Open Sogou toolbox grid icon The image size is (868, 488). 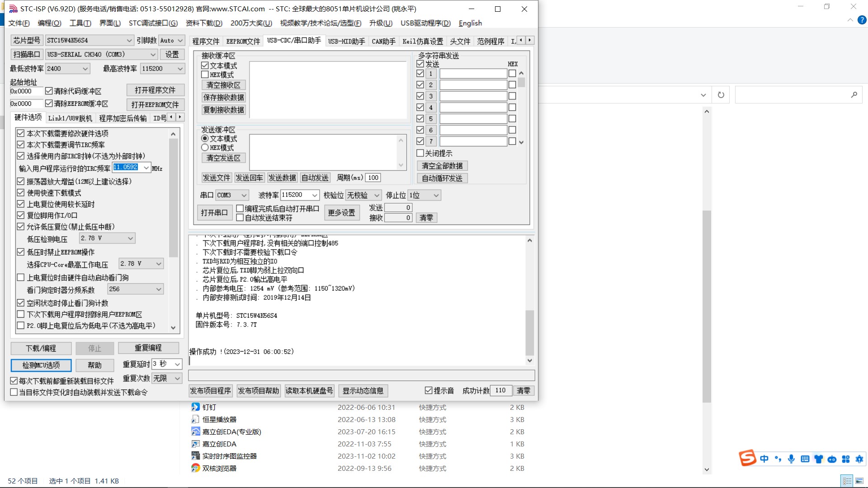(x=845, y=459)
